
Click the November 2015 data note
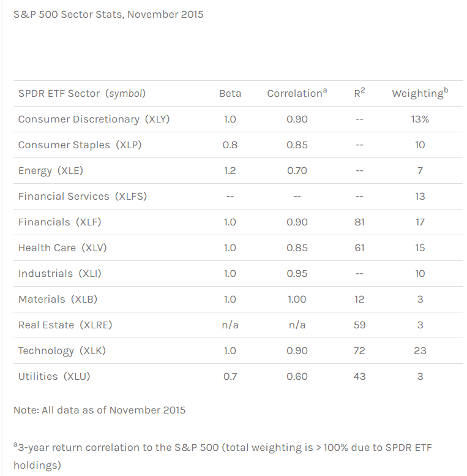pyautogui.click(x=100, y=410)
